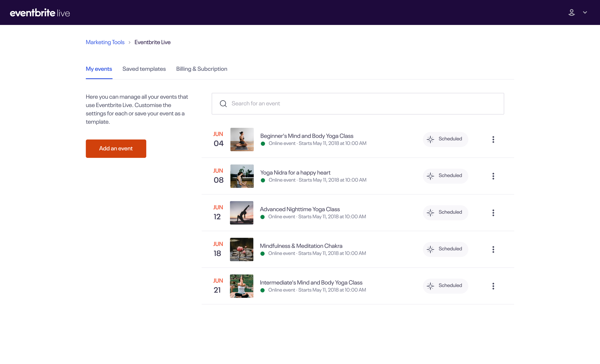Go to Marketing Tools breadcrumb link
The width and height of the screenshot is (600, 364).
pyautogui.click(x=105, y=42)
